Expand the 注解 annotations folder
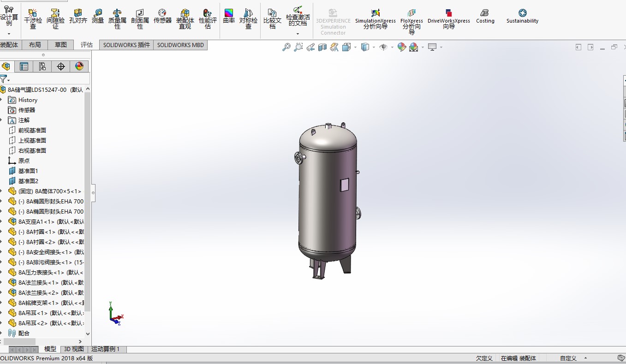Screen dimensions: 626x364 (x=1, y=120)
